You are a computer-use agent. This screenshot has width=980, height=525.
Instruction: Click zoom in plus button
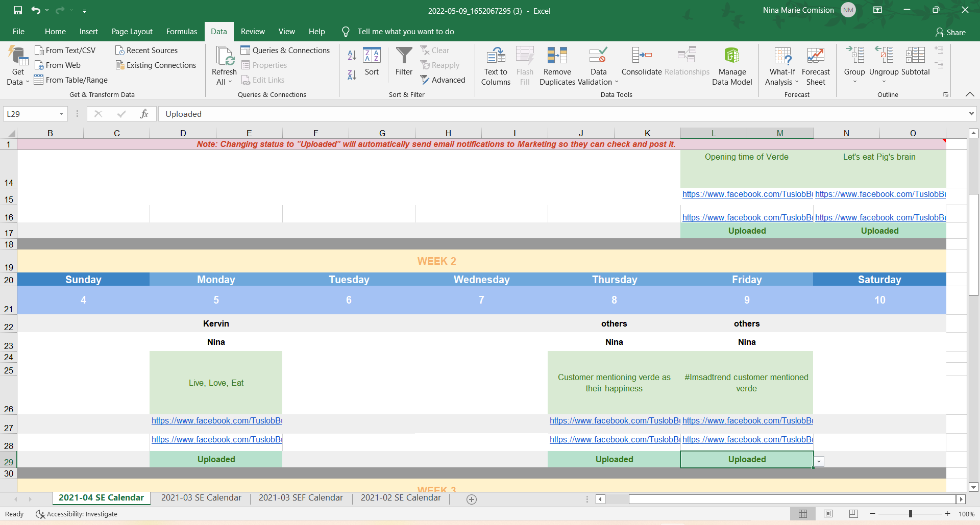pos(948,514)
